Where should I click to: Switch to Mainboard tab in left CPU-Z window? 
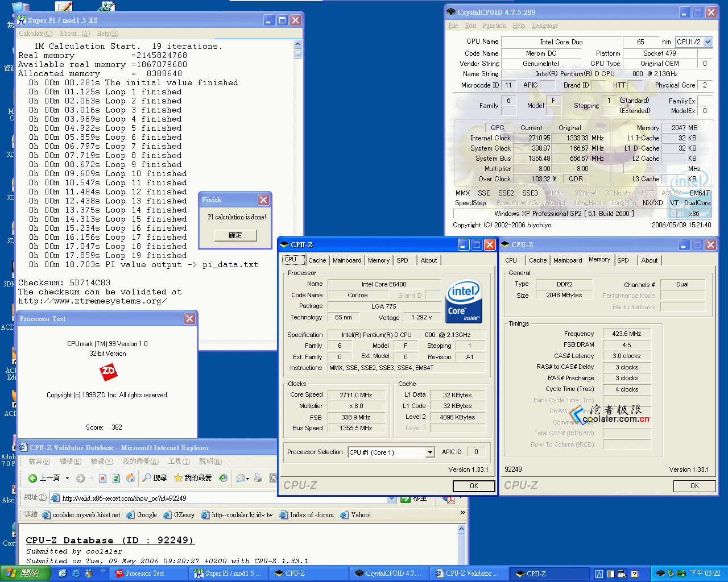pyautogui.click(x=347, y=260)
